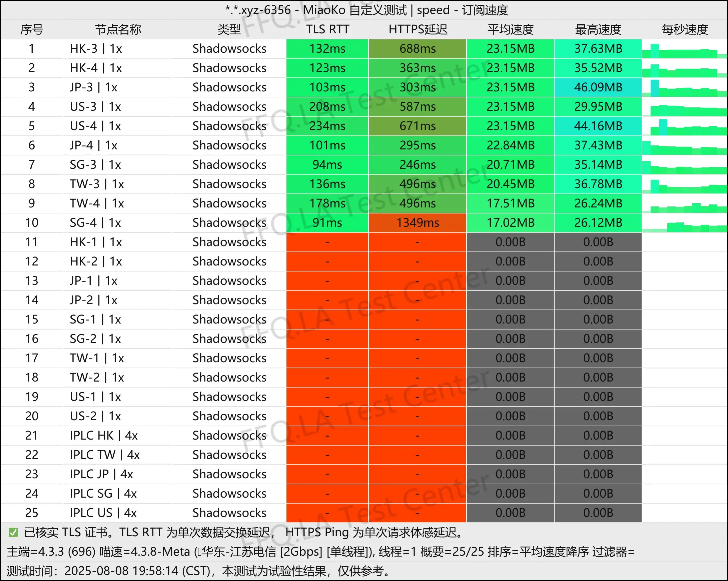
Task: Select node name SG-3 | 1x
Action: 95,165
